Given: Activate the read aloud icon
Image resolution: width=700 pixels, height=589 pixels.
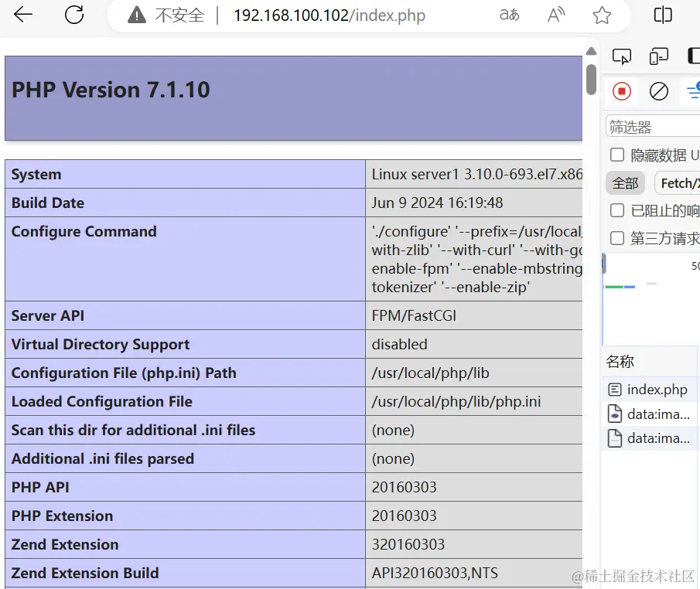Looking at the screenshot, I should 556,15.
